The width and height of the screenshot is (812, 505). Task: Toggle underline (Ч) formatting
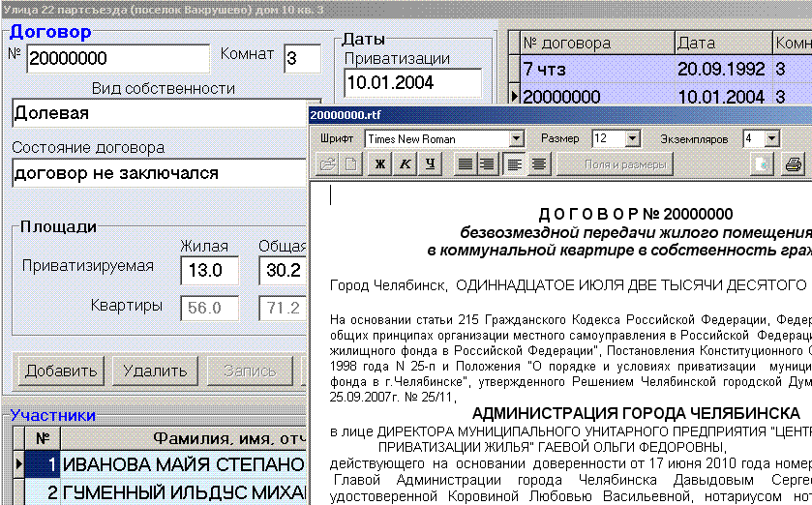[x=429, y=164]
